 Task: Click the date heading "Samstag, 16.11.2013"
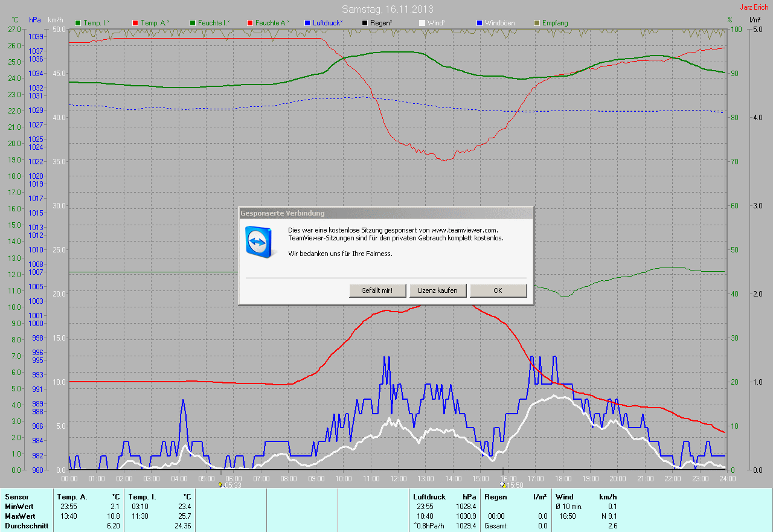[387, 9]
